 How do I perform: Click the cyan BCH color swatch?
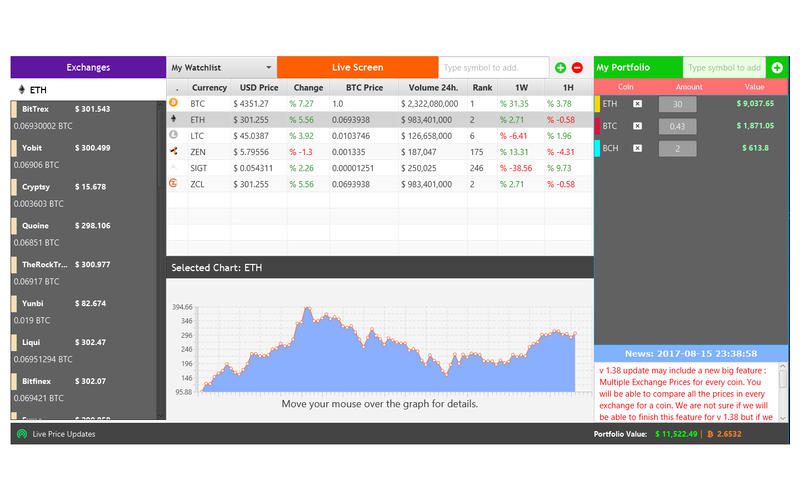click(x=597, y=148)
